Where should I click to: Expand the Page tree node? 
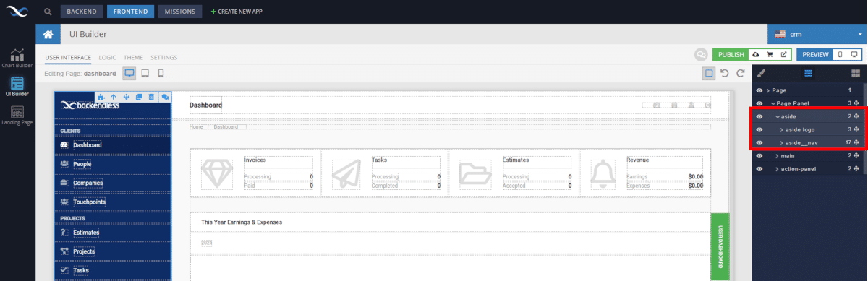click(x=768, y=90)
